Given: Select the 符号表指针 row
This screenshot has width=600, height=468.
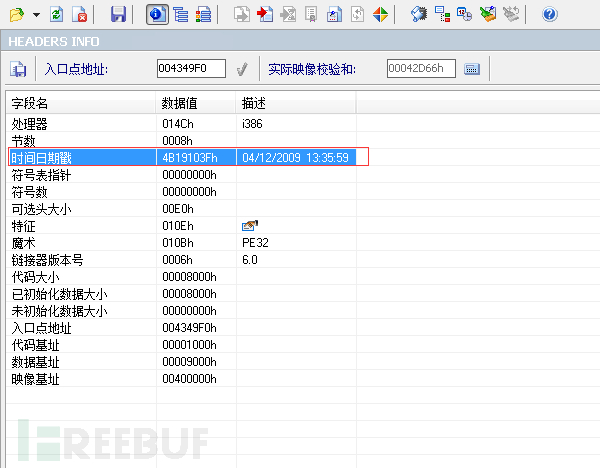Looking at the screenshot, I should point(181,175).
